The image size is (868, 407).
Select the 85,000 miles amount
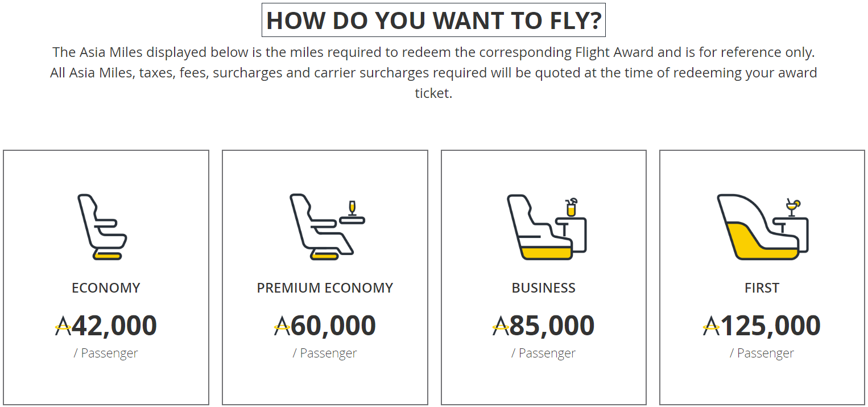(552, 326)
